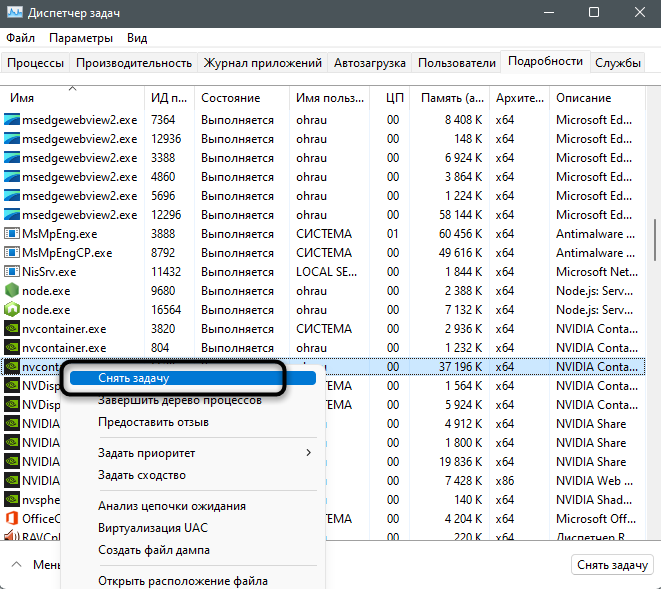Click the NVIDIA icon of the highlighted nvcontainer row

[x=12, y=366]
